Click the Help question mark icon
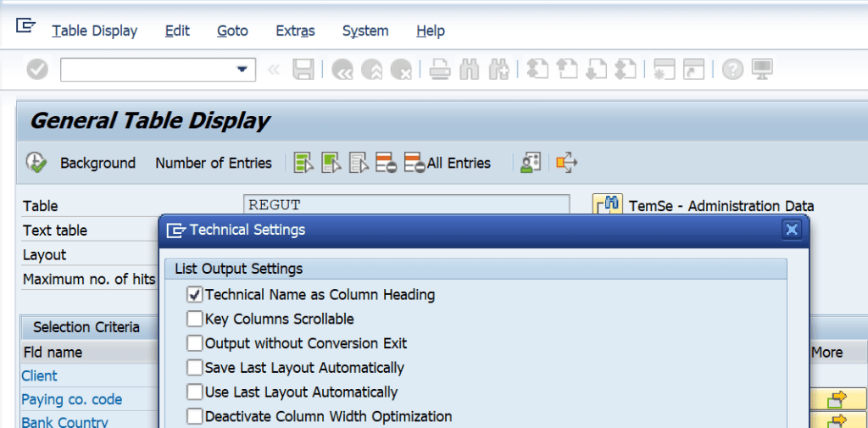The image size is (868, 428). click(x=732, y=69)
